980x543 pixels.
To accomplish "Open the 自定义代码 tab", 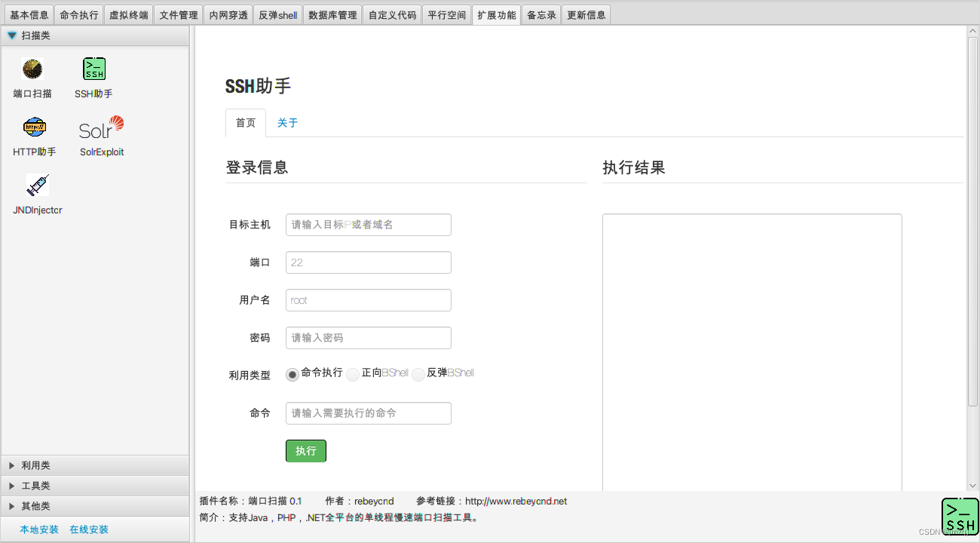I will [x=392, y=15].
